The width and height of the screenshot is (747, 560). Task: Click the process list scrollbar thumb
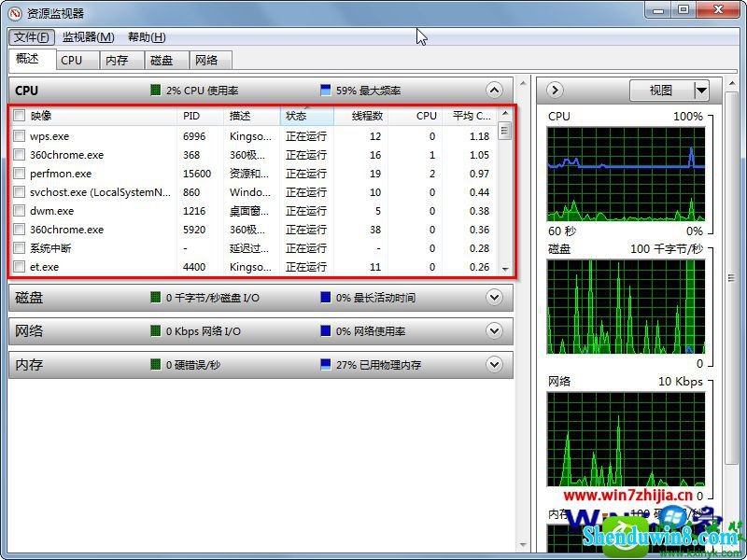pyautogui.click(x=505, y=131)
